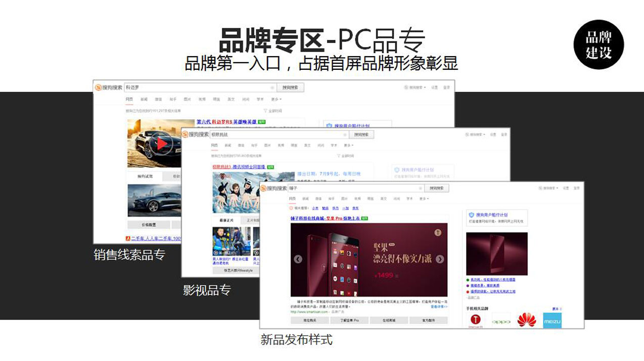The width and height of the screenshot is (644, 361).
Task: Select the Smartisan brand logo thumbnail
Action: 475,320
